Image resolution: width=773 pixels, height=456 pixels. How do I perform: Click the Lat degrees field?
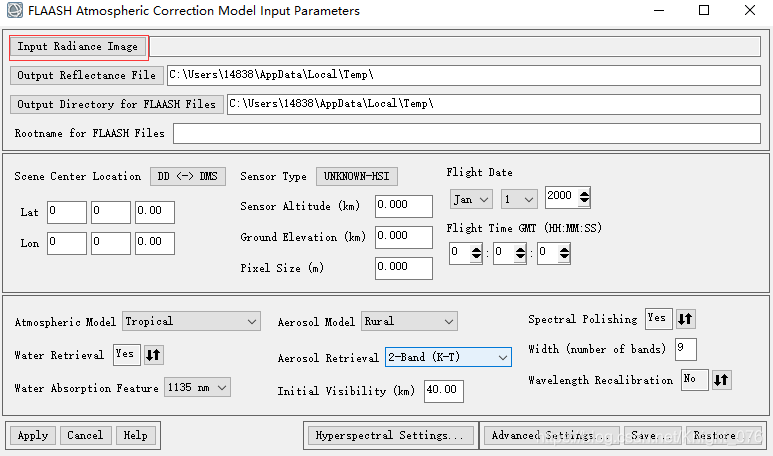(x=67, y=212)
